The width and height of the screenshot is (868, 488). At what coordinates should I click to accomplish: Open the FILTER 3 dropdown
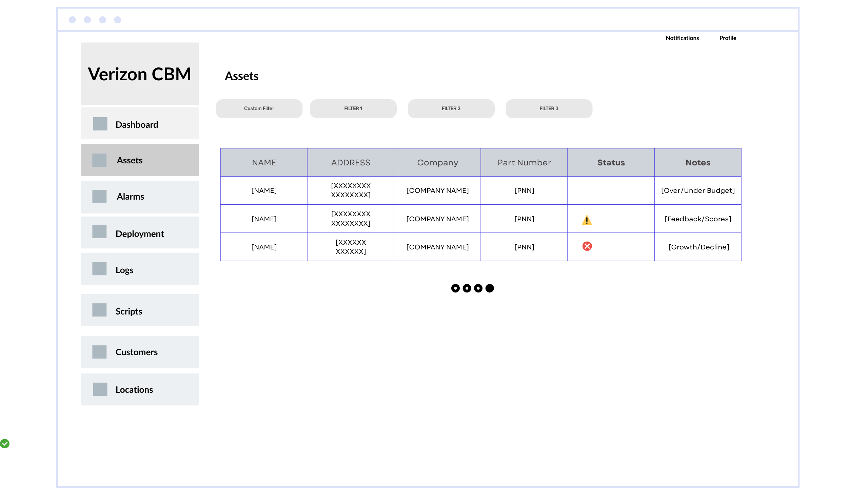coord(549,109)
